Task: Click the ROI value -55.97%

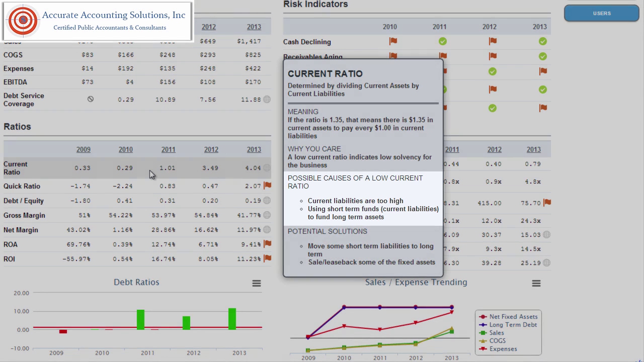Action: [x=76, y=259]
